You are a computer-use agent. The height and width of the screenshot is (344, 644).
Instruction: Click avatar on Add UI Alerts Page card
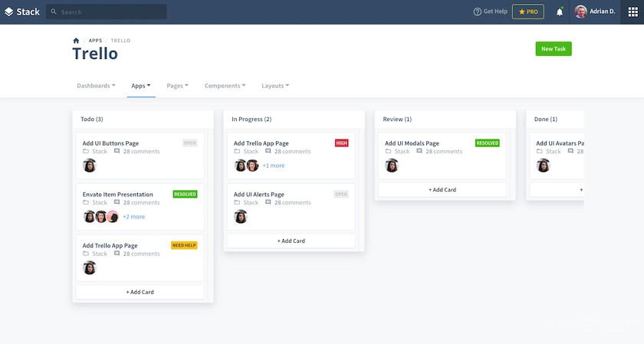coord(240,216)
